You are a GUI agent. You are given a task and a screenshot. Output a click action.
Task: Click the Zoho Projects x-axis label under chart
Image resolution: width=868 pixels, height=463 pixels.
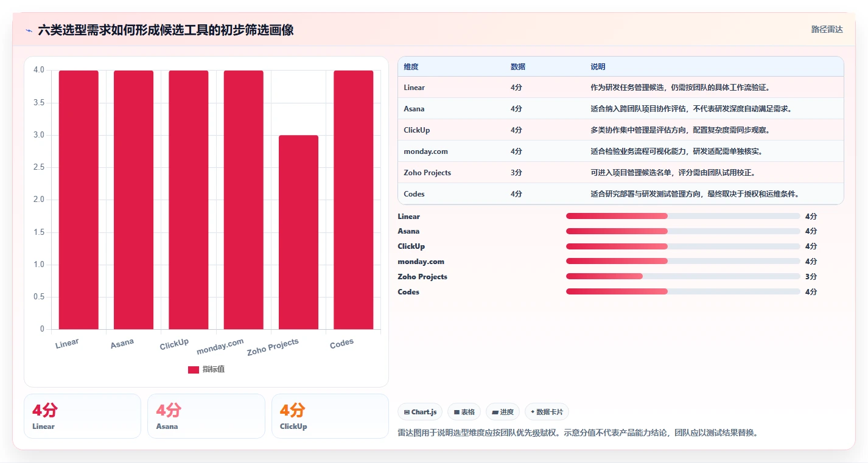point(273,347)
